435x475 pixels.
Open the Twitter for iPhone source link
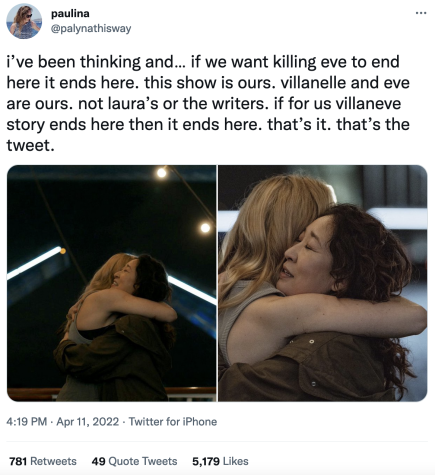pyautogui.click(x=173, y=422)
